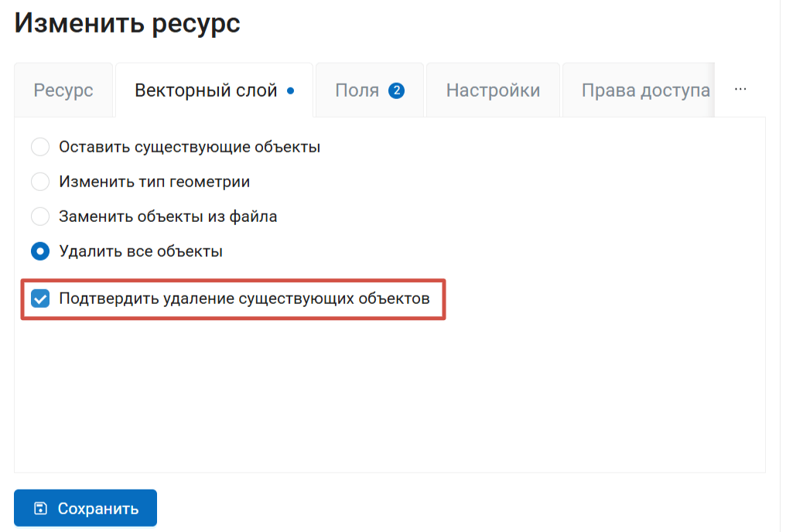The height and width of the screenshot is (532, 786).
Task: Click the Сохранить button
Action: coord(86,508)
